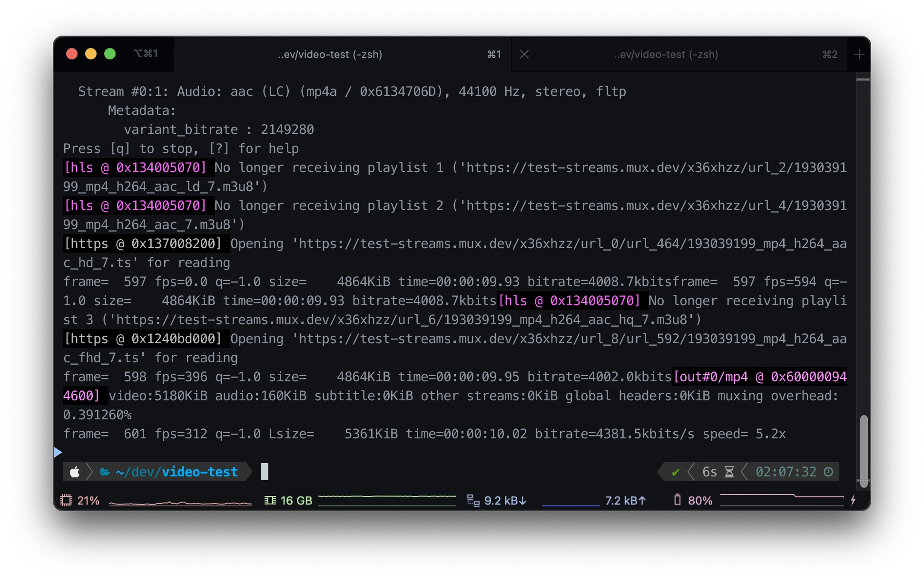
Task: Click the '⌥⌘1' window label
Action: pos(146,53)
